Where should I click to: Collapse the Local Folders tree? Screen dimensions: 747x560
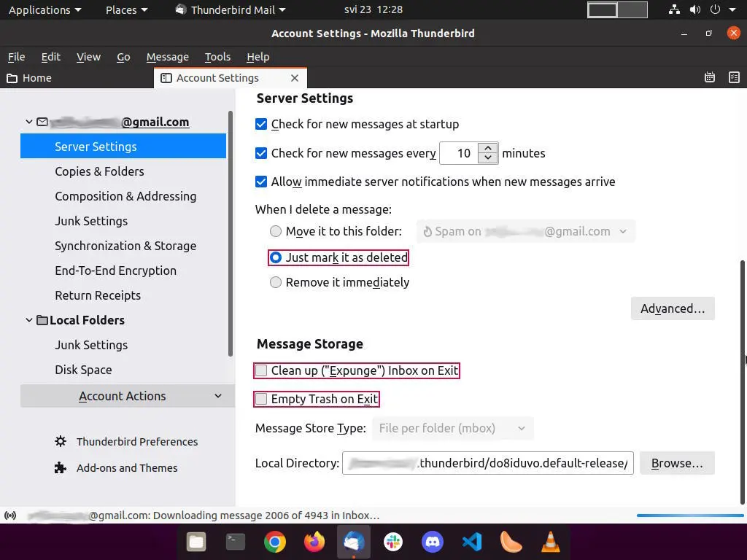click(x=29, y=320)
